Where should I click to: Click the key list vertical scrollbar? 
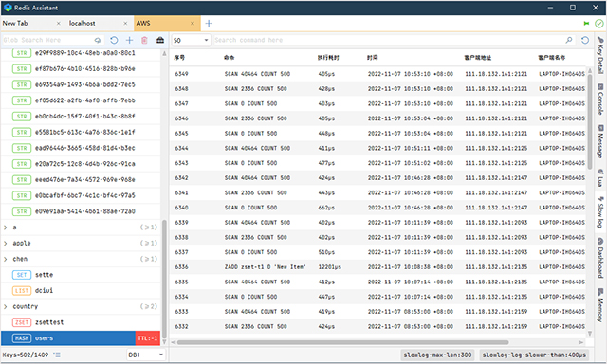(164, 279)
